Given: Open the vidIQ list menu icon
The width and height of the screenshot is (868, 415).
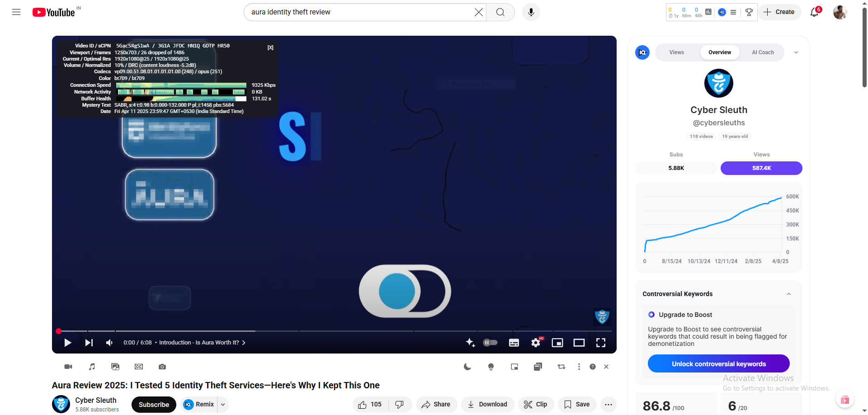Looking at the screenshot, I should (733, 12).
